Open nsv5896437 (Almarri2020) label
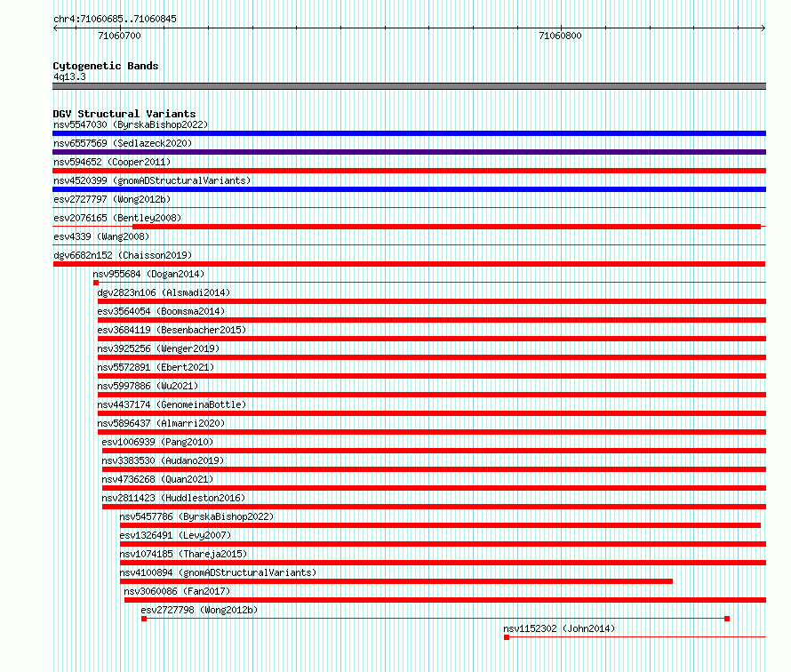The height and width of the screenshot is (672, 791). (161, 423)
